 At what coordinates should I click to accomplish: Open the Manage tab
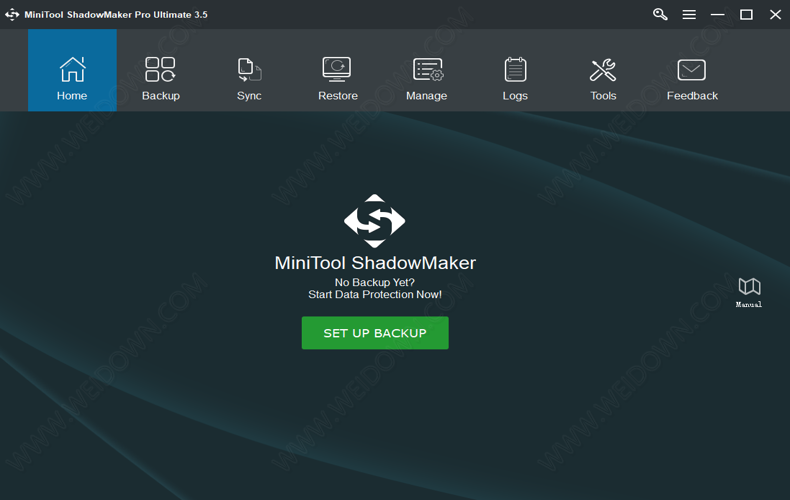426,70
